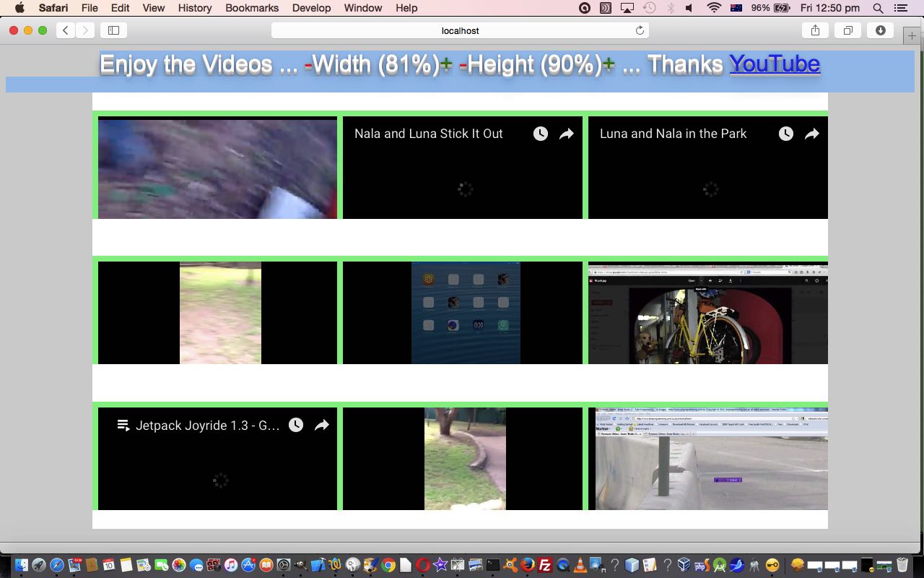Open Finder from the Dock
Image resolution: width=924 pixels, height=578 pixels.
(22, 565)
